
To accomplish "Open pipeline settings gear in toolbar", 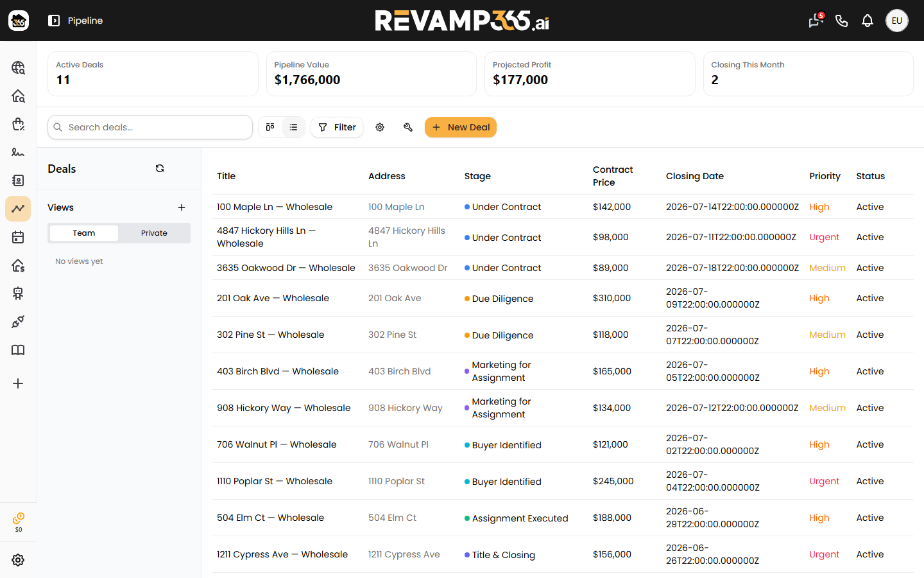I will tap(380, 127).
